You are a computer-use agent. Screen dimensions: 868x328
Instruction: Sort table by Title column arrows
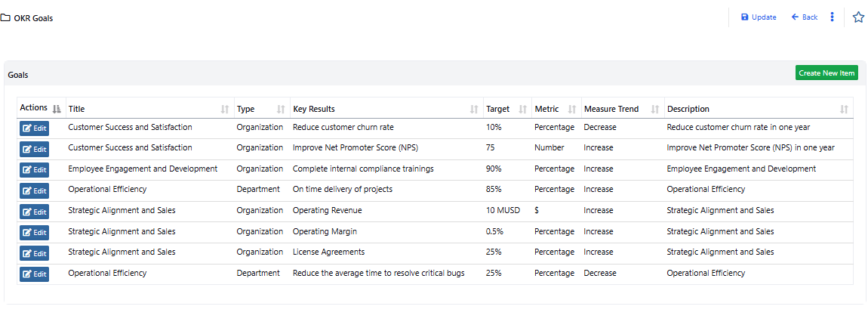224,110
